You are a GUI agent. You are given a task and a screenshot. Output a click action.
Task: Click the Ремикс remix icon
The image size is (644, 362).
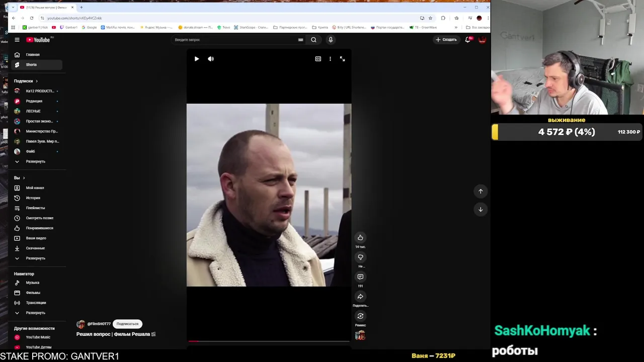pyautogui.click(x=360, y=316)
